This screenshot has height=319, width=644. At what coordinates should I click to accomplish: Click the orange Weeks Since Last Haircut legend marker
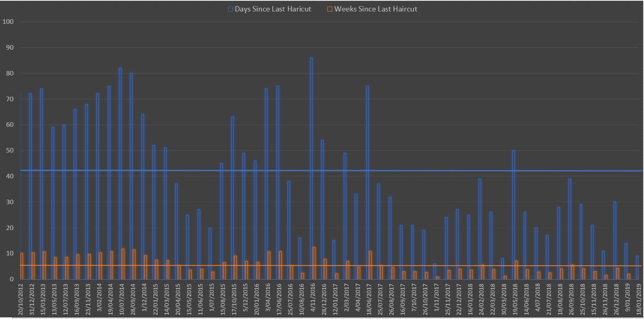[330, 9]
